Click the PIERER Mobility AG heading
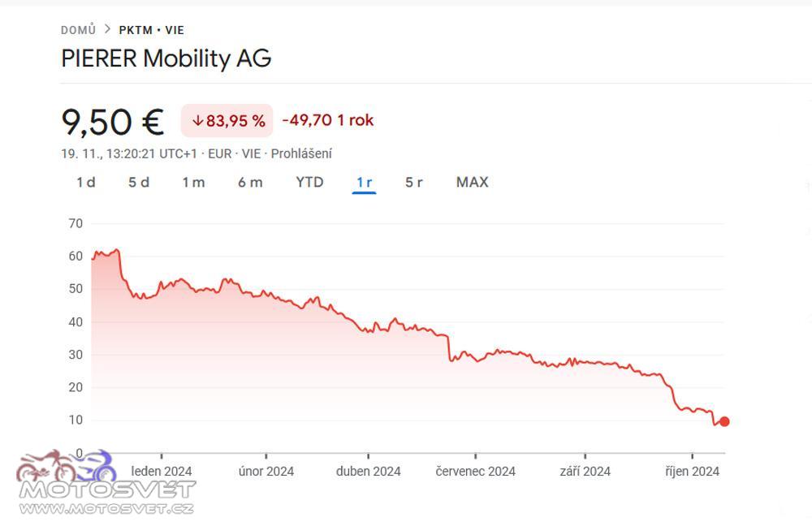Image resolution: width=812 pixels, height=526 pixels. [x=166, y=58]
